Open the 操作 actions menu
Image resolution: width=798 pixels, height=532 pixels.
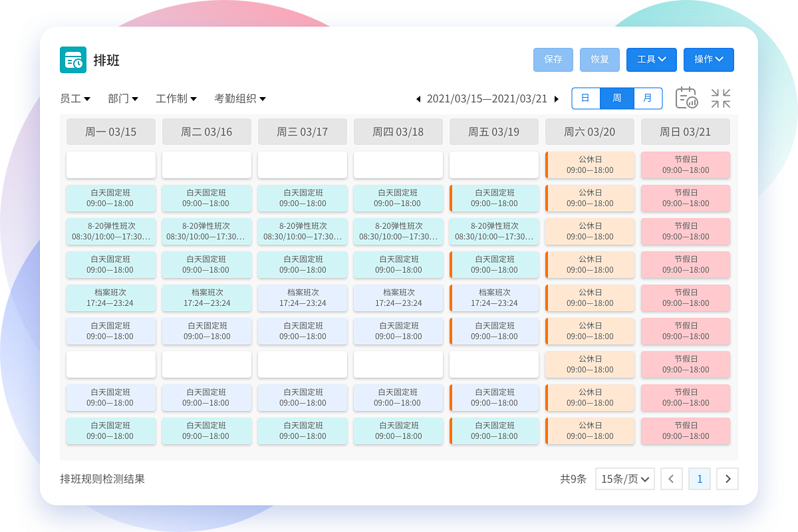(x=708, y=59)
